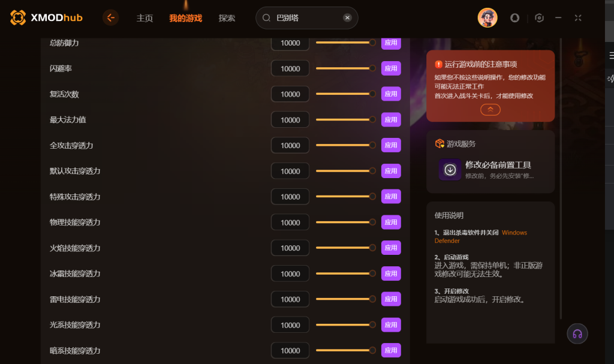
Task: Clear the search box with X icon
Action: (347, 17)
